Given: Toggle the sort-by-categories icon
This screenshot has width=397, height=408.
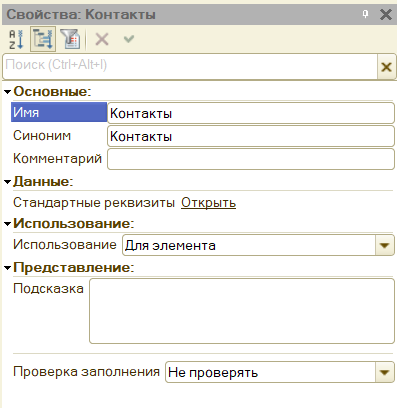Looking at the screenshot, I should pos(43,39).
